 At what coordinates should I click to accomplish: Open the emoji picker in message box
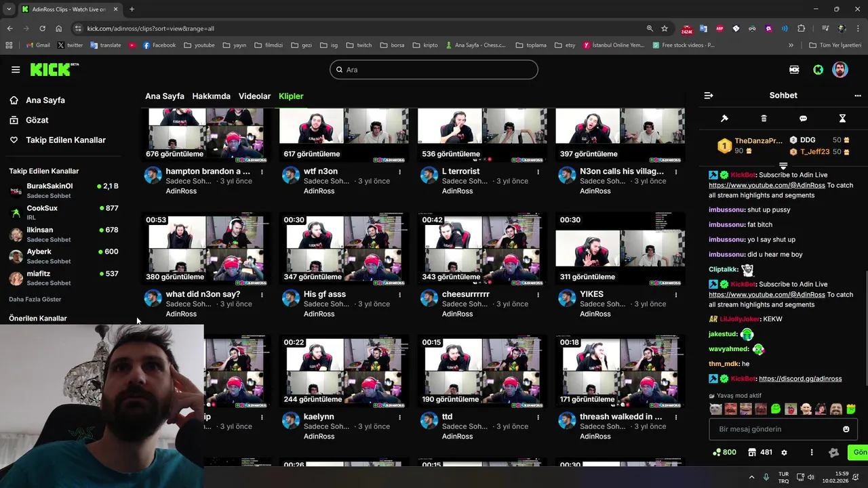pyautogui.click(x=846, y=429)
